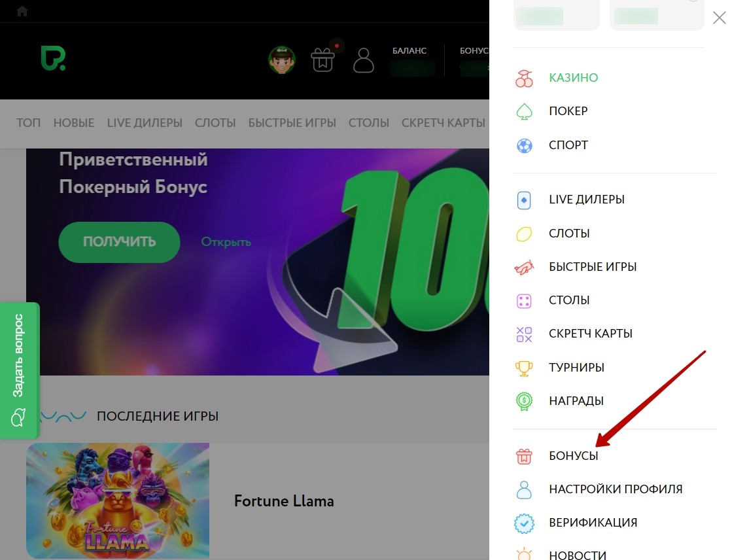This screenshot has width=730, height=560.
Task: Switch to the LIVE ДИЛЕРЫ tab
Action: coord(145,122)
